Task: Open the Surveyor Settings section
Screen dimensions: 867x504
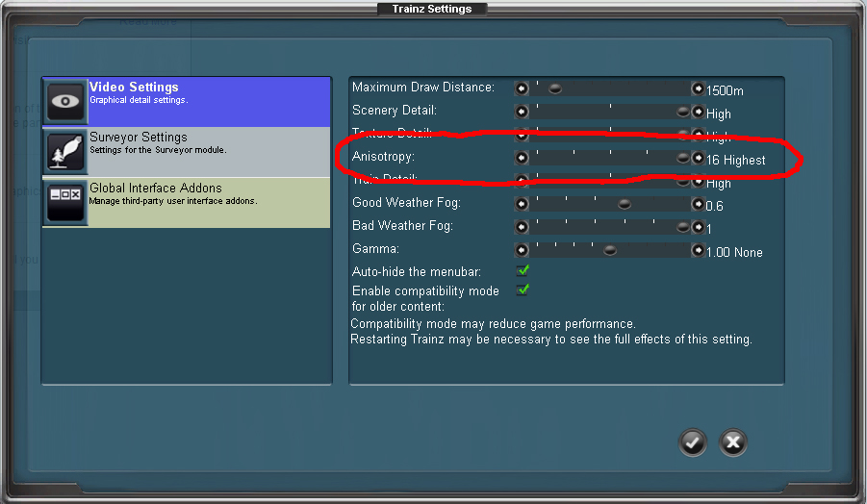Action: pyautogui.click(x=207, y=152)
